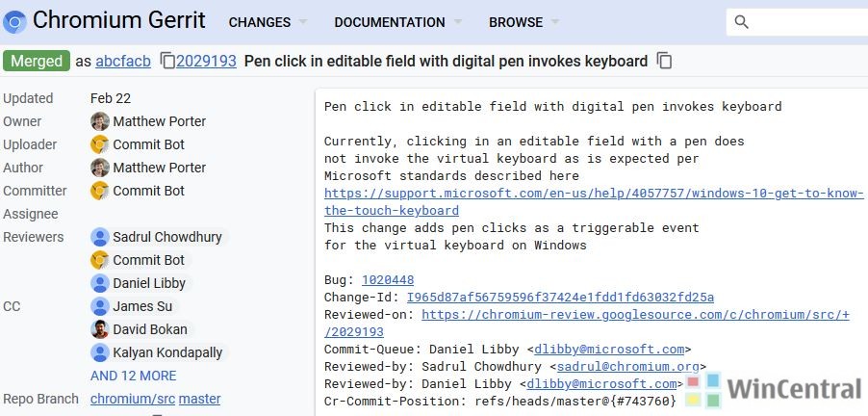Click David Bokan CC avatar

coord(99,329)
